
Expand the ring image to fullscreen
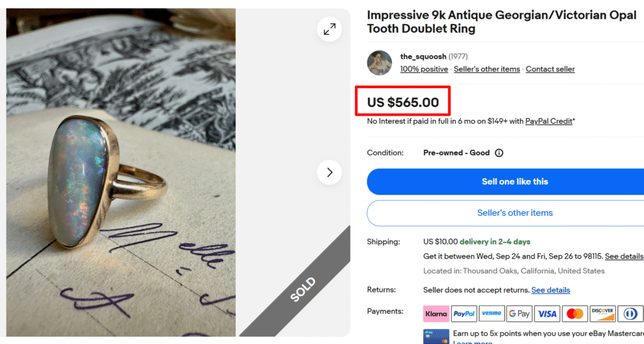pyautogui.click(x=330, y=29)
